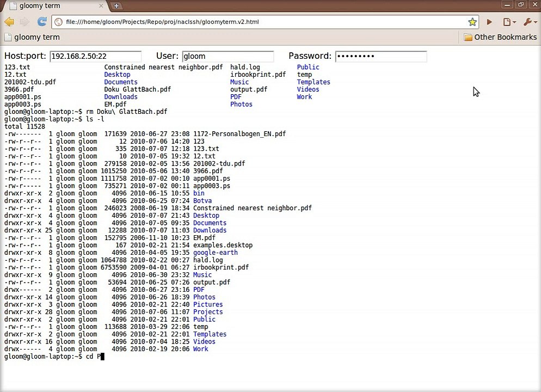This screenshot has height=392, width=541.
Task: Open the page menu icon
Action: (509, 22)
